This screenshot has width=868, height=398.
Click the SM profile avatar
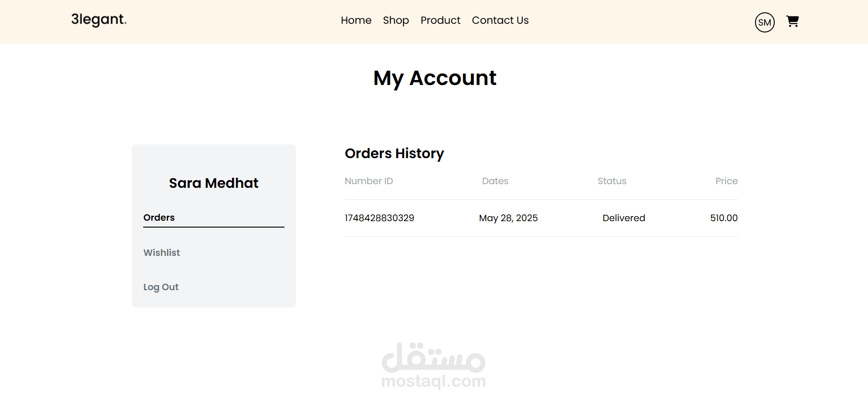click(x=765, y=22)
